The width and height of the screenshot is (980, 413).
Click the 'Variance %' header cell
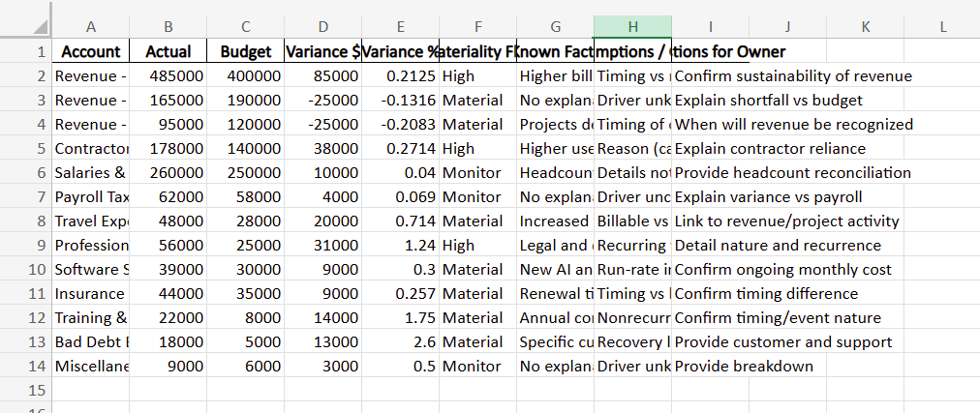[401, 52]
